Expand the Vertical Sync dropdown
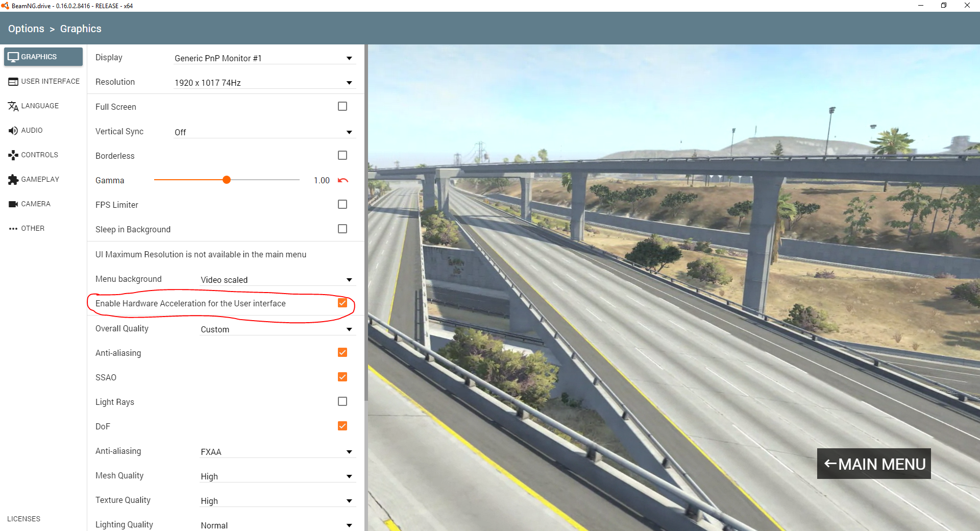Screen dimensions: 980x531 (x=264, y=132)
